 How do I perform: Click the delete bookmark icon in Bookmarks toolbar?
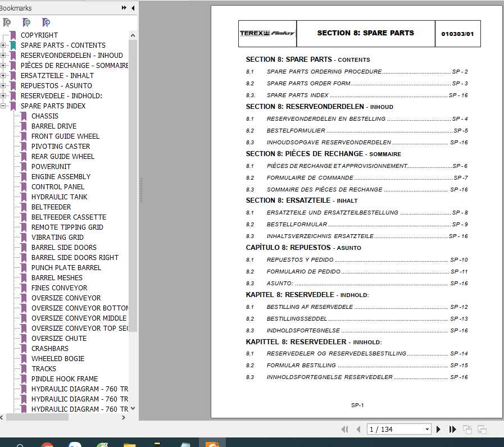7,22
